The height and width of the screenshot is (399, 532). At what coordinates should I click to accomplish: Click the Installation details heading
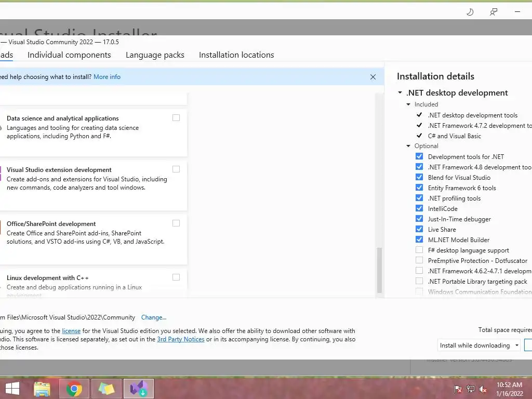click(x=436, y=76)
